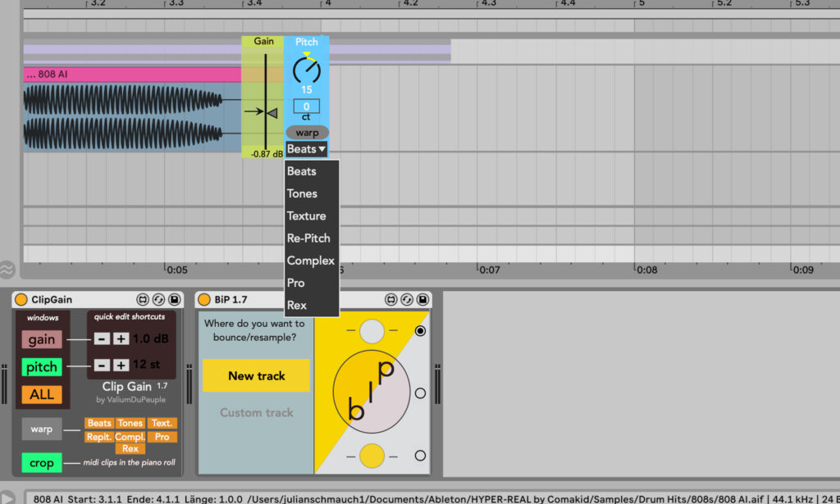840x504 pixels.
Task: Click the status bar play triangle icon
Action: [x=7, y=497]
